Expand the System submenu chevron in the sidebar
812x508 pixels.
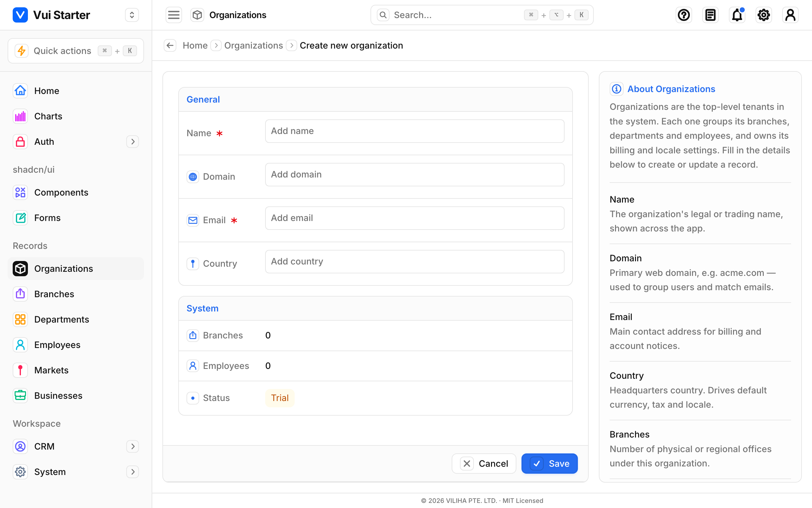click(133, 472)
